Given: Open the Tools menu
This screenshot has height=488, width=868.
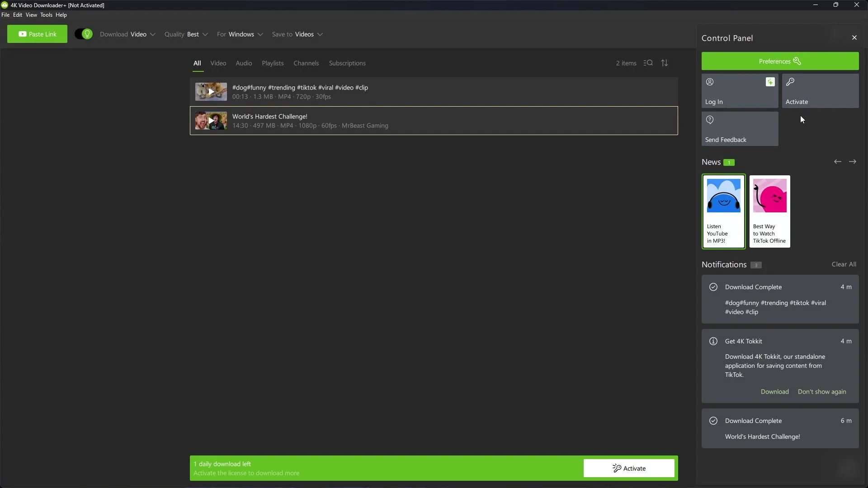Looking at the screenshot, I should pyautogui.click(x=46, y=15).
